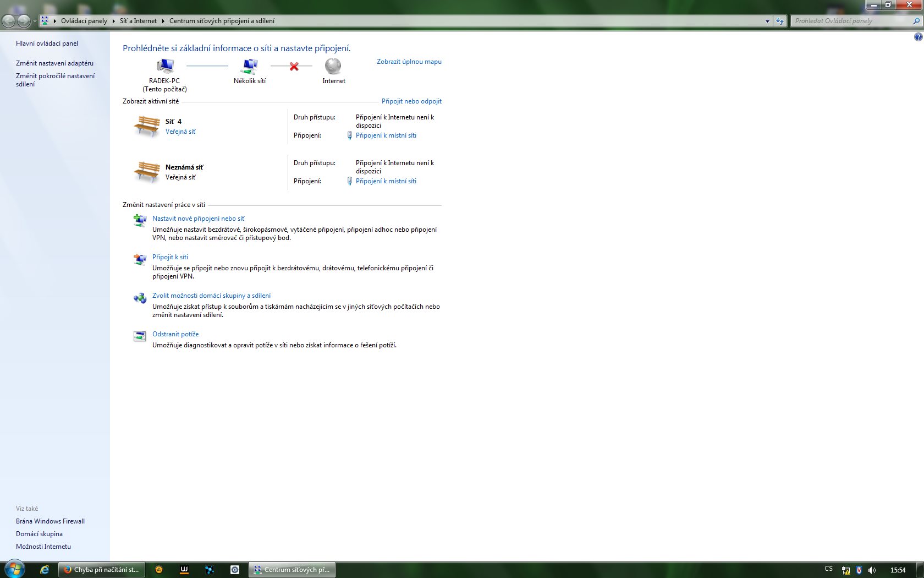This screenshot has width=924, height=578.
Task: Go forward with the Forward arrow button
Action: point(24,21)
